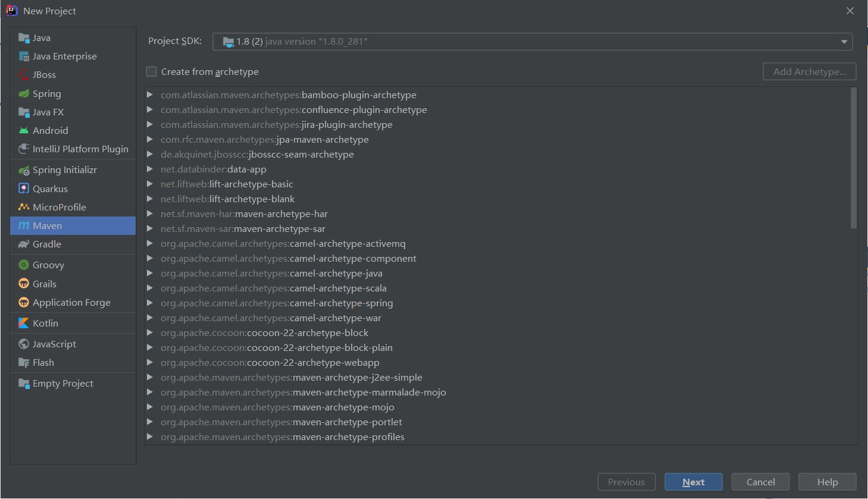
Task: Click the Quarkus icon
Action: (24, 189)
